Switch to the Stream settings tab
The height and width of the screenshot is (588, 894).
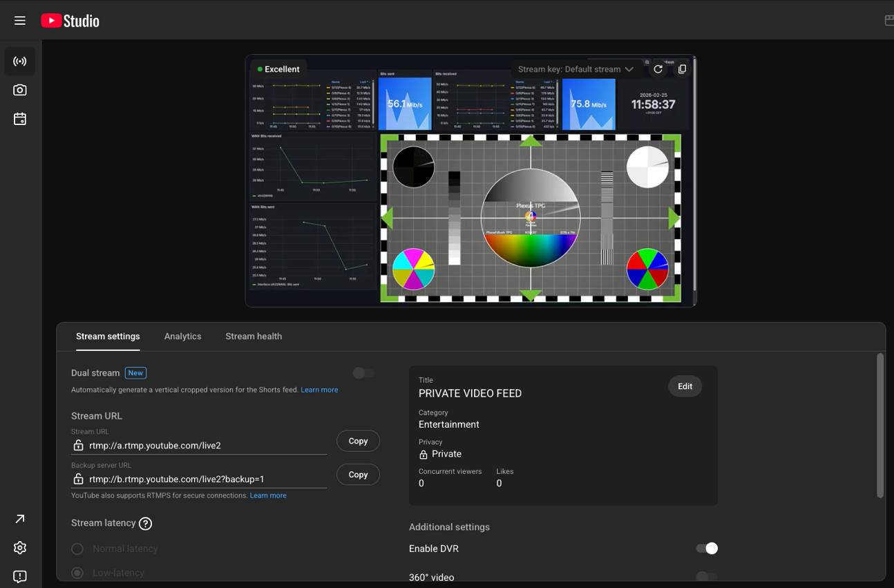[108, 336]
